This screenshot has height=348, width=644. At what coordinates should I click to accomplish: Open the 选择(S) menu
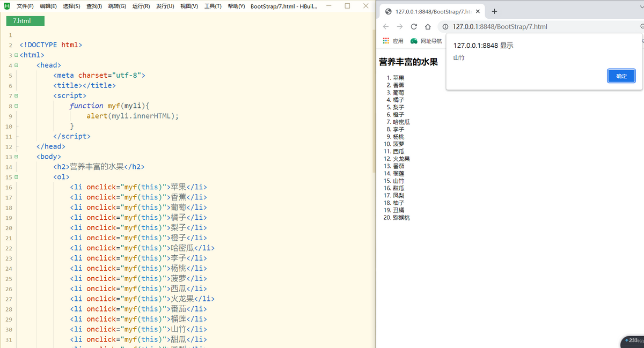pos(71,6)
